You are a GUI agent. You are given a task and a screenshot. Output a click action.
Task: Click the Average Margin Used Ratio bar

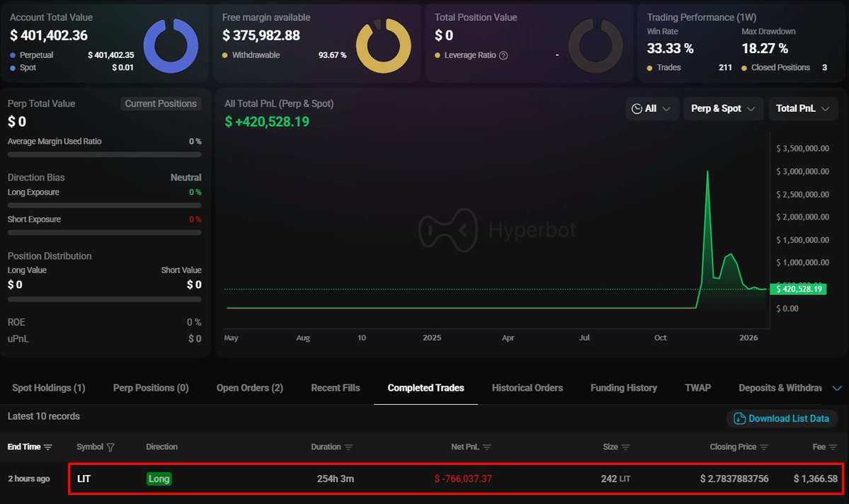[105, 155]
